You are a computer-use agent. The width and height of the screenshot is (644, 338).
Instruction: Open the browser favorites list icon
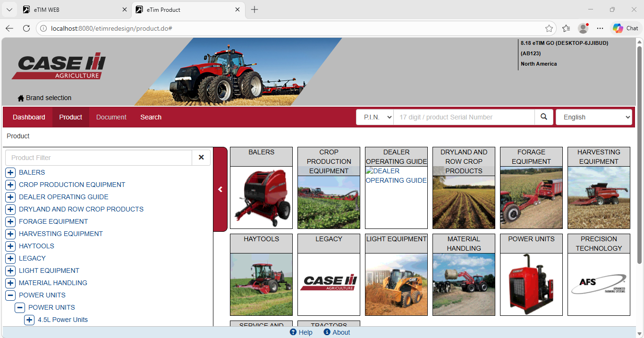[566, 28]
